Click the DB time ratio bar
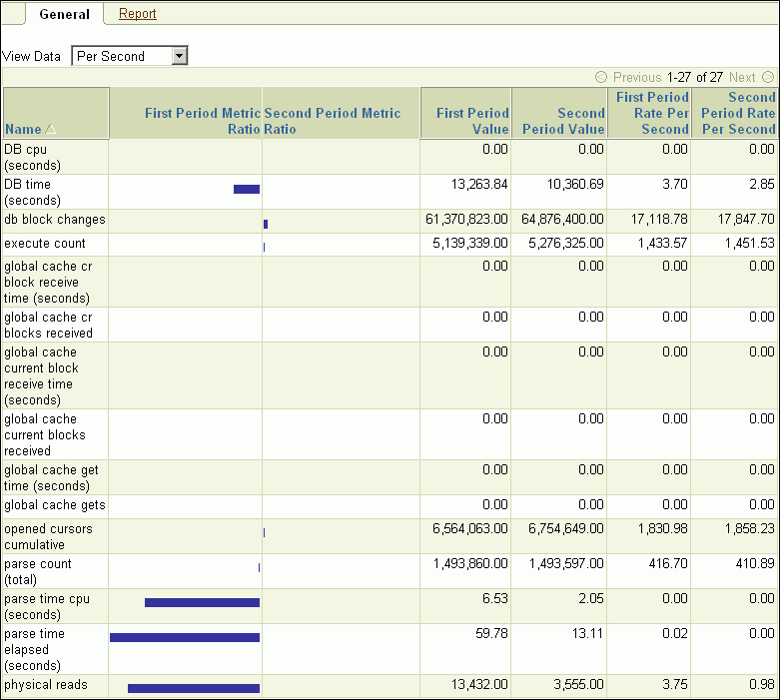This screenshot has width=780, height=700. pos(246,189)
